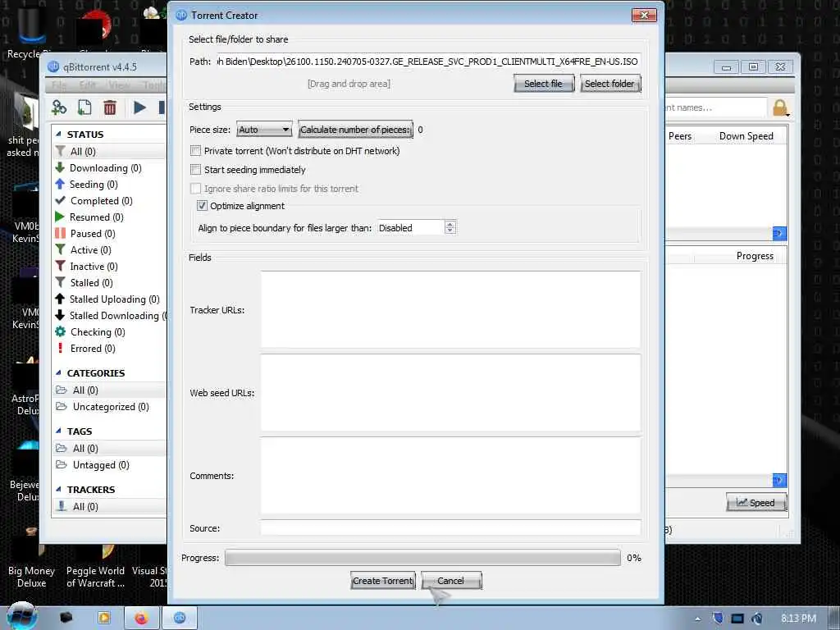Click the taskbar clock showing 8:13 PM
This screenshot has height=630, width=840.
[798, 619]
